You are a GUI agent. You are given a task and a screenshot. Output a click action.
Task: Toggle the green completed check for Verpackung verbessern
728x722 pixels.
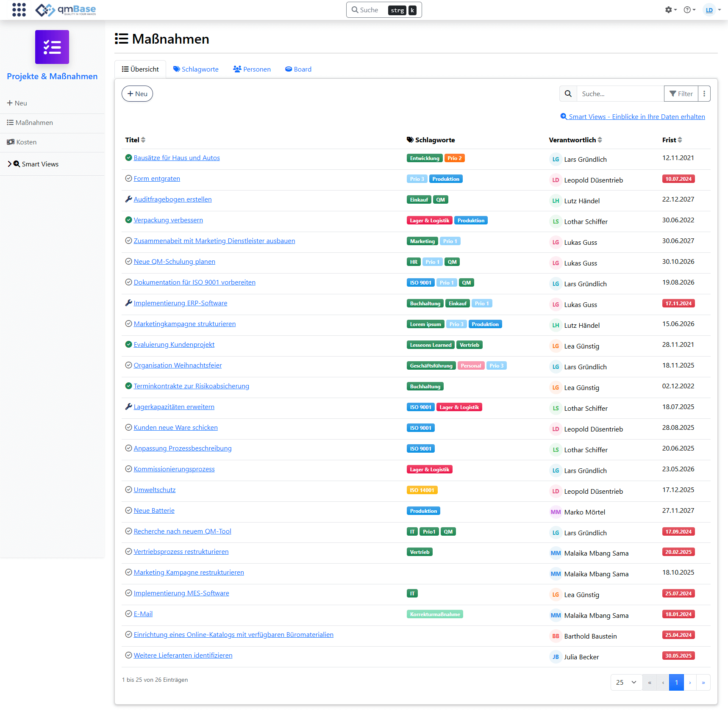point(128,220)
